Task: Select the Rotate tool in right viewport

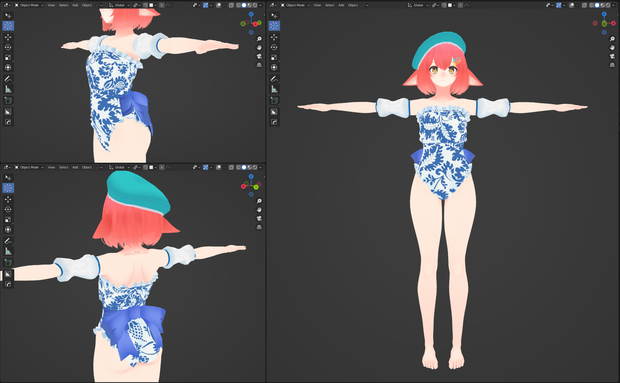Action: [274, 47]
